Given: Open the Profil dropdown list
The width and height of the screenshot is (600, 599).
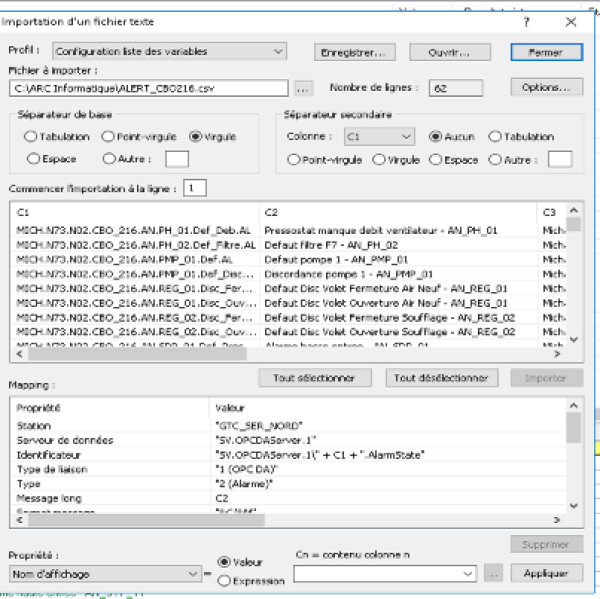Looking at the screenshot, I should coord(278,51).
